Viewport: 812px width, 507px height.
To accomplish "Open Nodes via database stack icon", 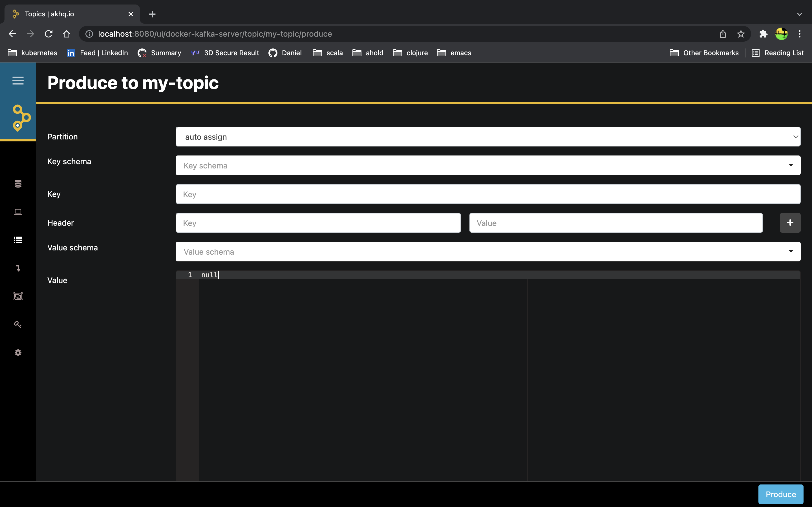I will tap(18, 183).
